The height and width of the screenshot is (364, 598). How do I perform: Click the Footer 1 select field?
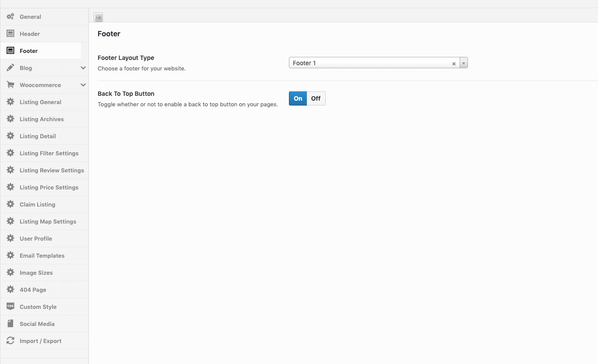pos(370,63)
